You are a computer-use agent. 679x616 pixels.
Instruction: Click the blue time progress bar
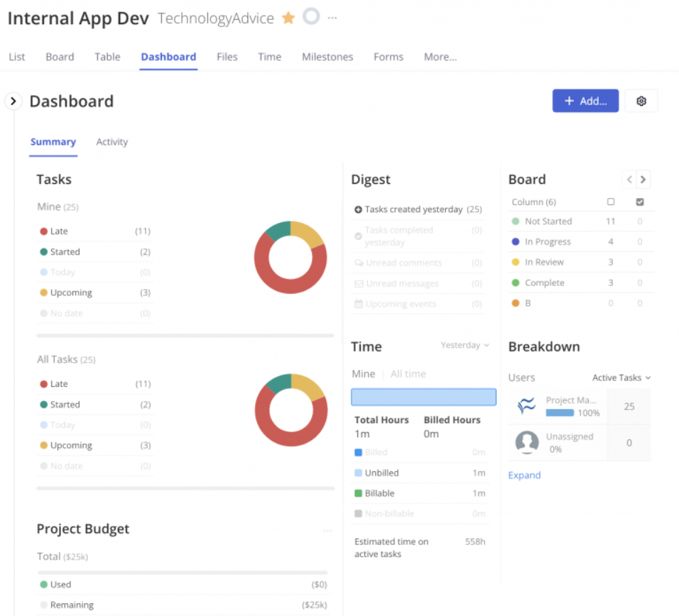[423, 397]
